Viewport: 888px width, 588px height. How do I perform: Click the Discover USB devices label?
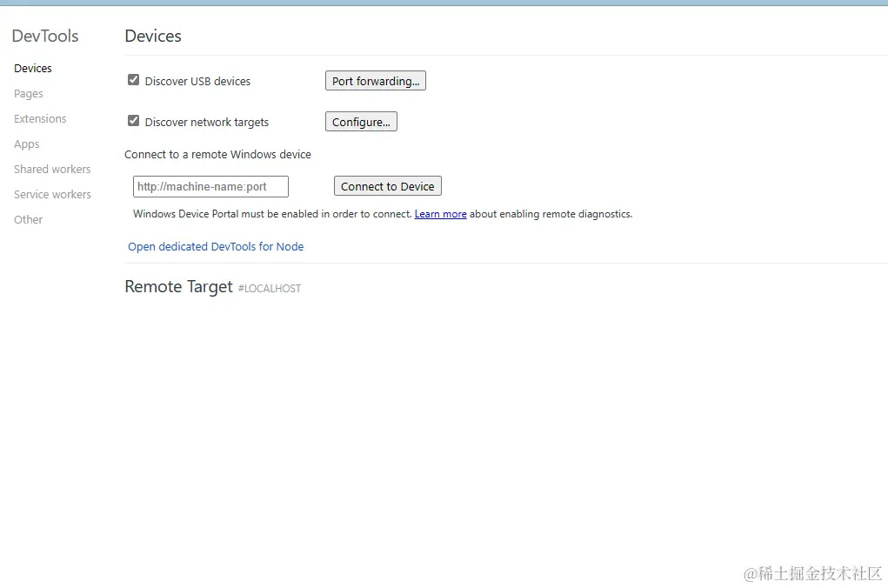pos(197,82)
